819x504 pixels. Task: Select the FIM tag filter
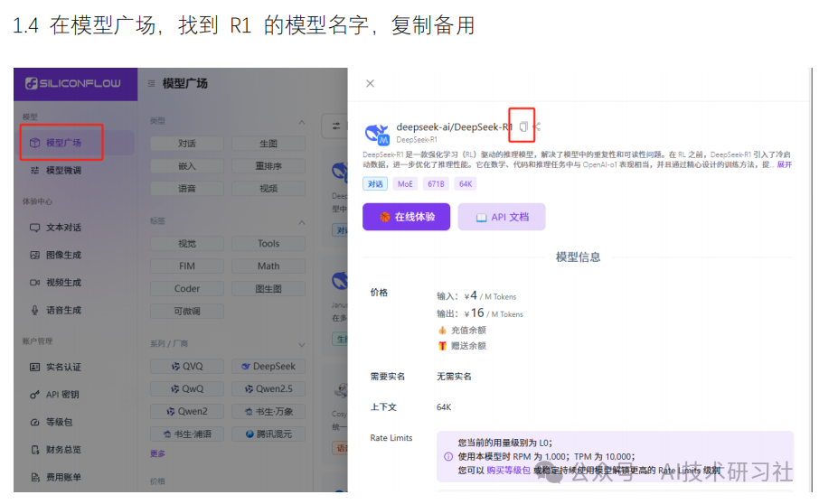tap(187, 266)
